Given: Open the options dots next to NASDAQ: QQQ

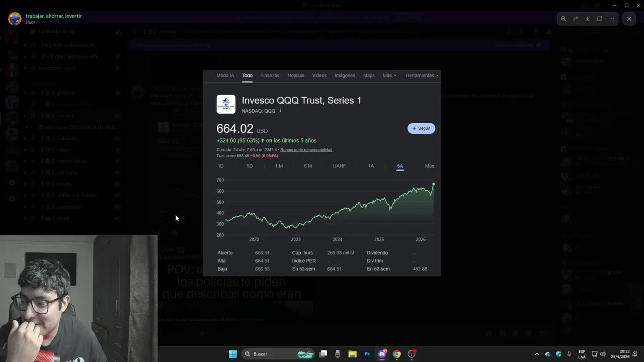Looking at the screenshot, I should click(281, 111).
